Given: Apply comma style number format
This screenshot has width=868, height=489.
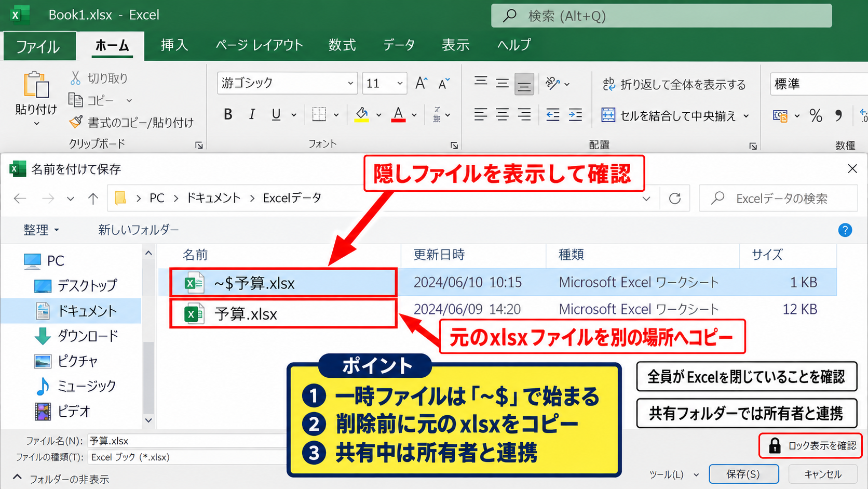Looking at the screenshot, I should coord(838,115).
